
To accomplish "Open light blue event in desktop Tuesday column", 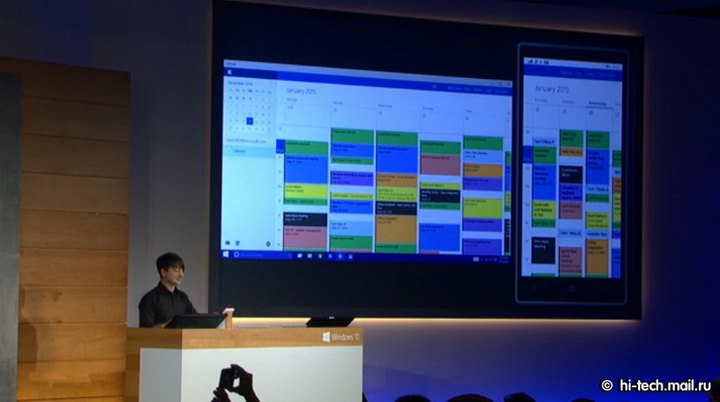I will click(x=352, y=228).
